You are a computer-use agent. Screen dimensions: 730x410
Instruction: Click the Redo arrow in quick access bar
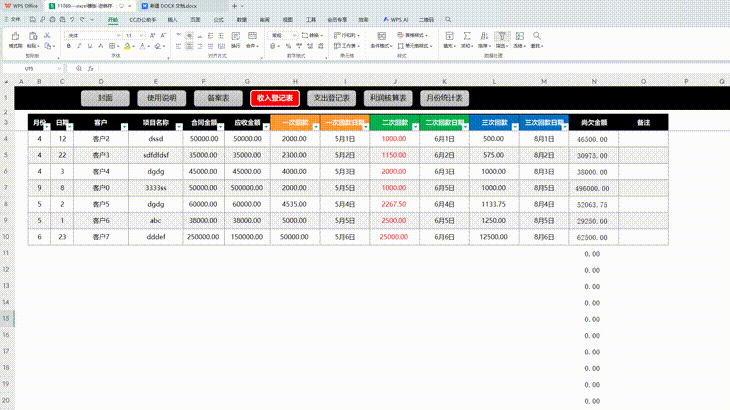click(x=82, y=20)
